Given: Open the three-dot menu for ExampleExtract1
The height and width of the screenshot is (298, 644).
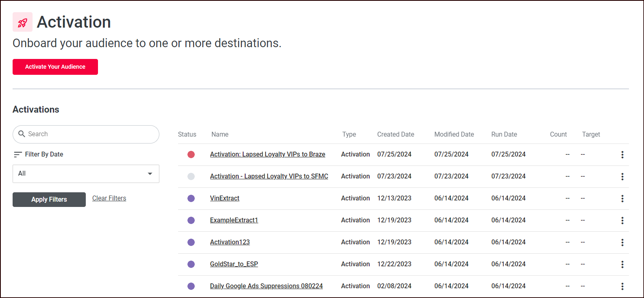Looking at the screenshot, I should point(622,220).
